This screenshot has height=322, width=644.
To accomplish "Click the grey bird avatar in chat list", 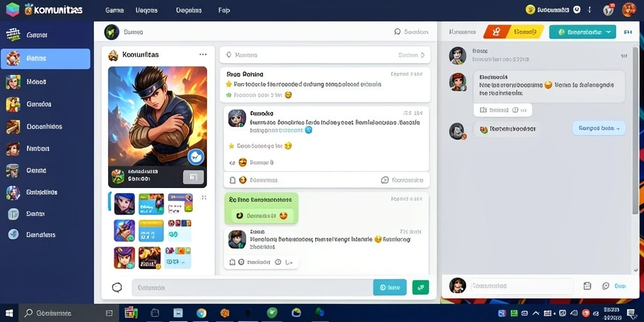I will coord(457,131).
